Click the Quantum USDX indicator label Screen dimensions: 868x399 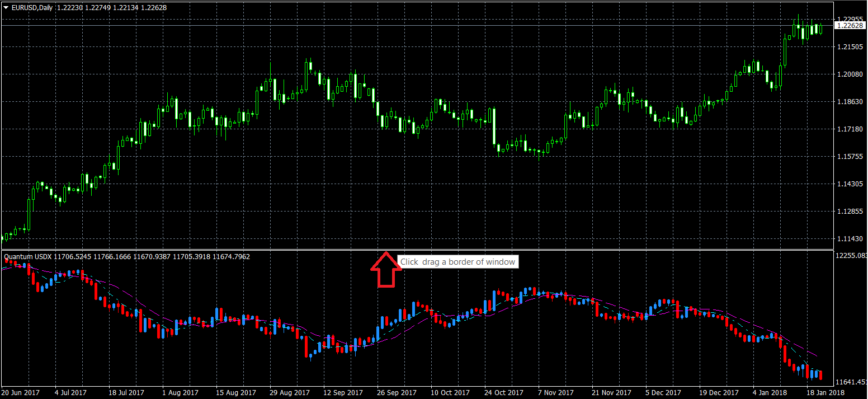28,257
